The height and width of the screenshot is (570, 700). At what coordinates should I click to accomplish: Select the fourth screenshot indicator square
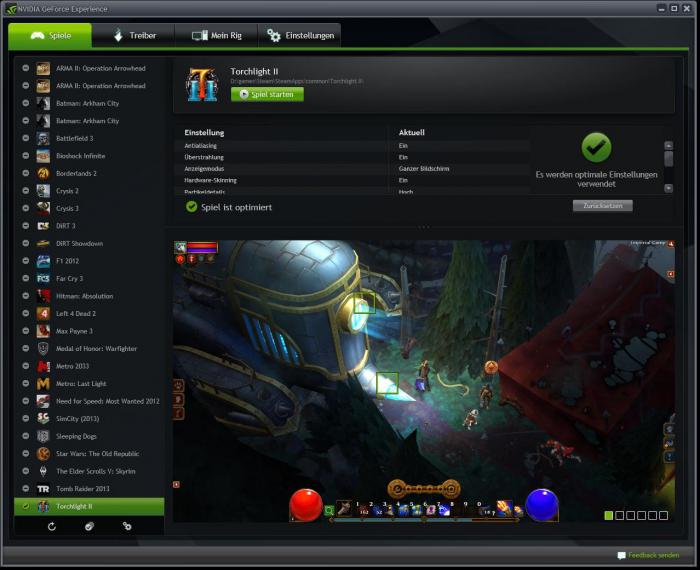(x=642, y=516)
